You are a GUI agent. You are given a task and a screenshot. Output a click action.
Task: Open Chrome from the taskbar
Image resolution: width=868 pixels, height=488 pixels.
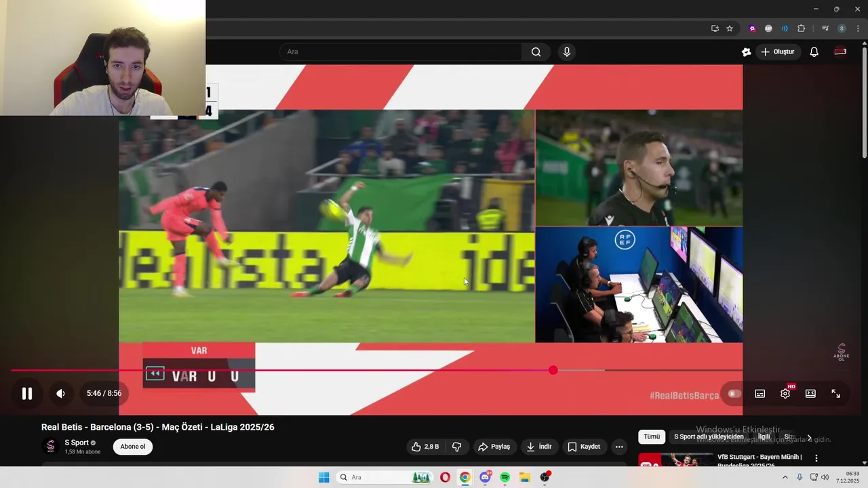465,477
